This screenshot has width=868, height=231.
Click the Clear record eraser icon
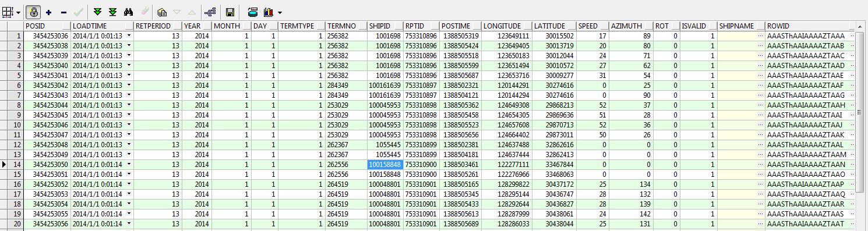coord(145,12)
